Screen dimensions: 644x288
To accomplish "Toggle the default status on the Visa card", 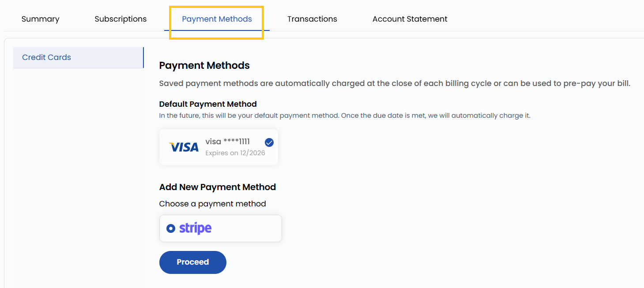I will [x=269, y=142].
